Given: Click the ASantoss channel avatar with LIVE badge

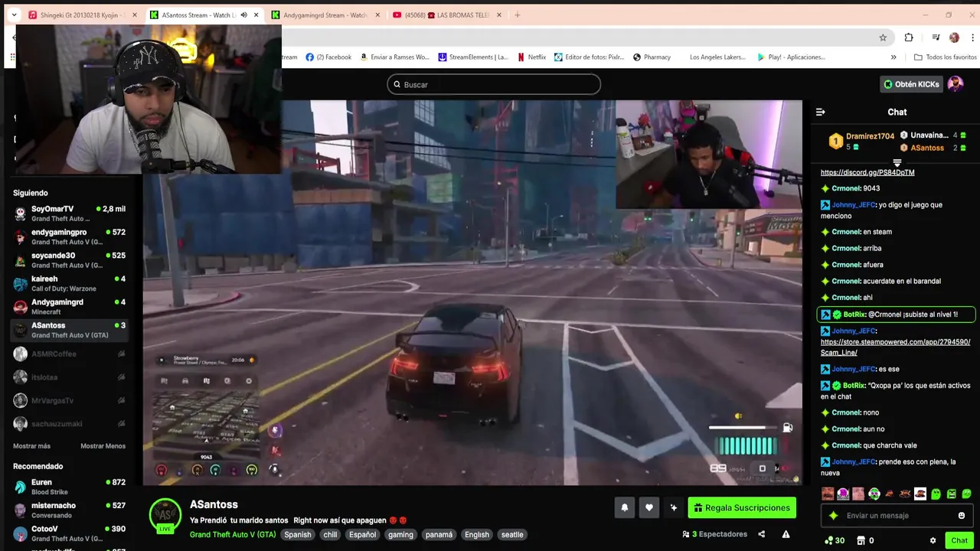Looking at the screenshot, I should point(165,515).
